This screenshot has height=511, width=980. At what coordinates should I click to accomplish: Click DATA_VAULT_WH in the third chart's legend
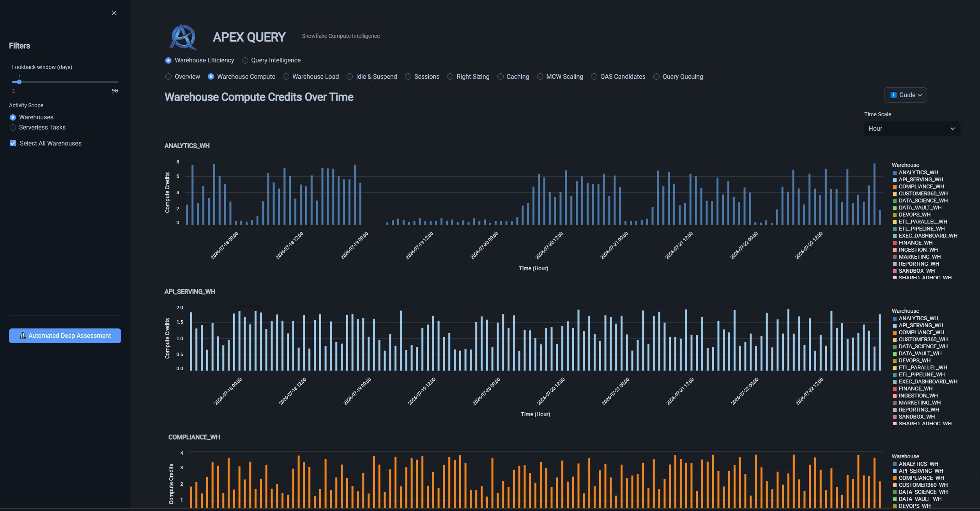click(917, 499)
